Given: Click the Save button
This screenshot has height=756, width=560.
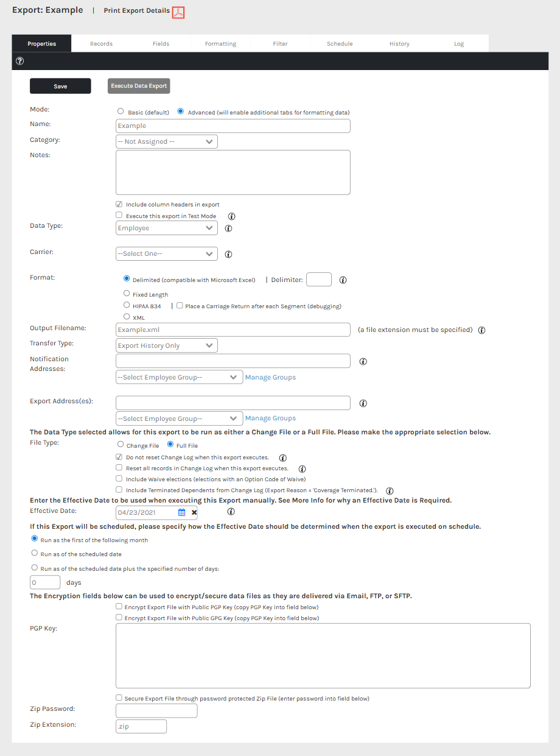Looking at the screenshot, I should [60, 87].
